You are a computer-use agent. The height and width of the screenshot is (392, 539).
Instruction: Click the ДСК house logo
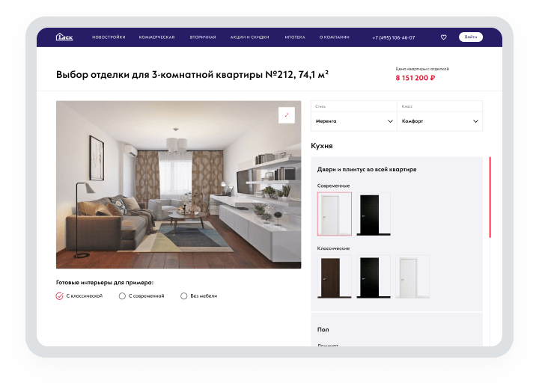64,37
